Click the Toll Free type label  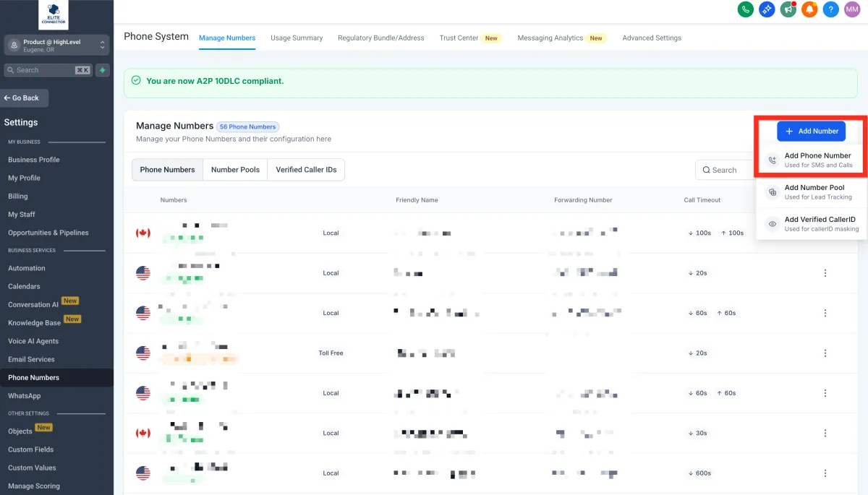[x=331, y=353]
